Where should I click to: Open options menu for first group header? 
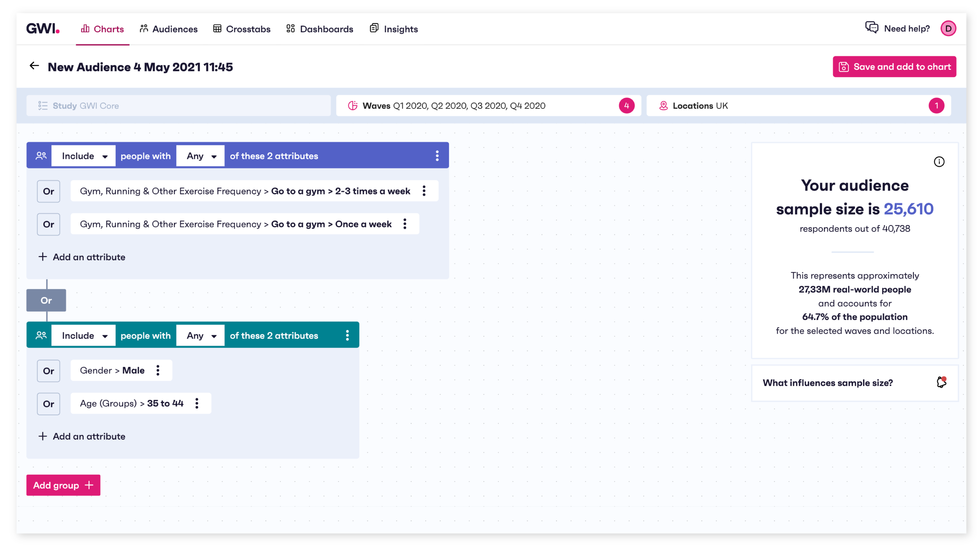click(x=437, y=156)
